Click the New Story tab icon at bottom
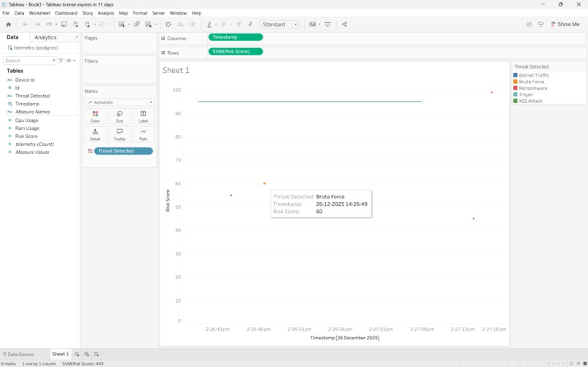Viewport: 588px width, 367px height. click(96, 354)
